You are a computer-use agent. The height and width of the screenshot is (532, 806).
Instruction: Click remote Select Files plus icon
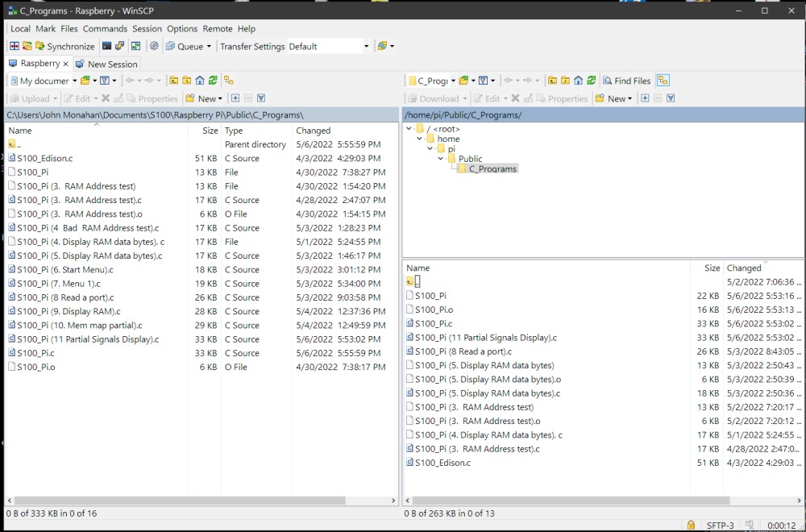click(645, 98)
